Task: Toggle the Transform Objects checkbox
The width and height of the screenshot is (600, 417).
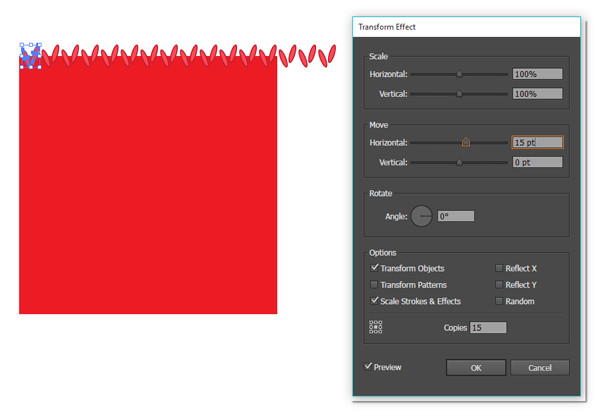Action: (374, 268)
